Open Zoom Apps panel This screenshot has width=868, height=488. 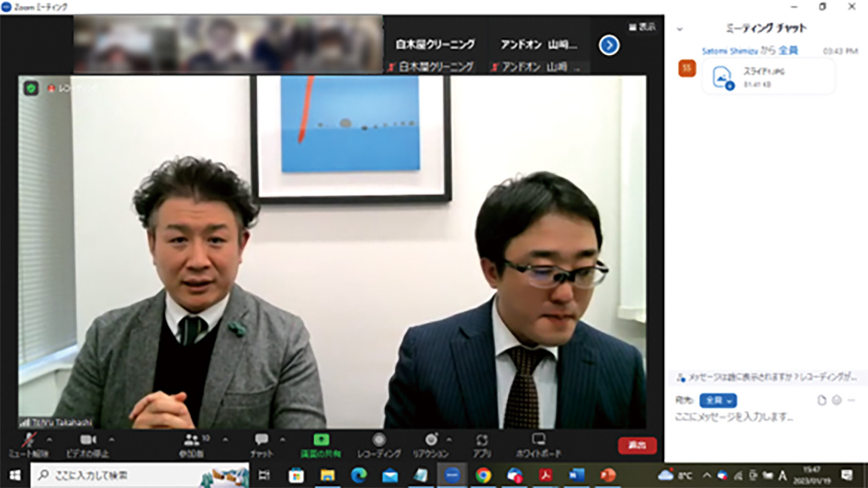pos(482,444)
